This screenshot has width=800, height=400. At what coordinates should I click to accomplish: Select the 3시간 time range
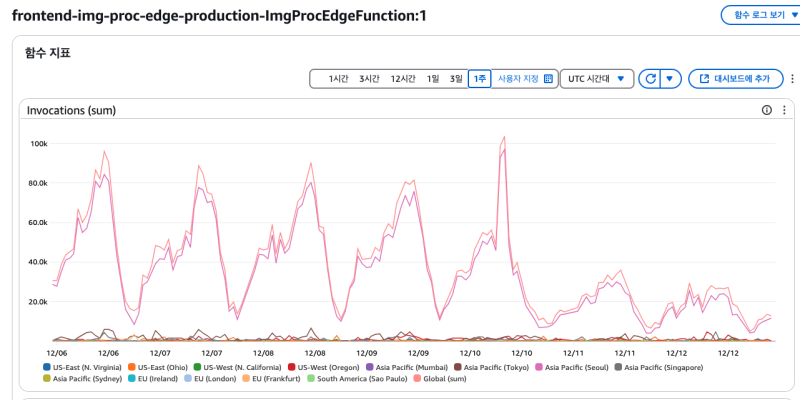click(x=370, y=78)
